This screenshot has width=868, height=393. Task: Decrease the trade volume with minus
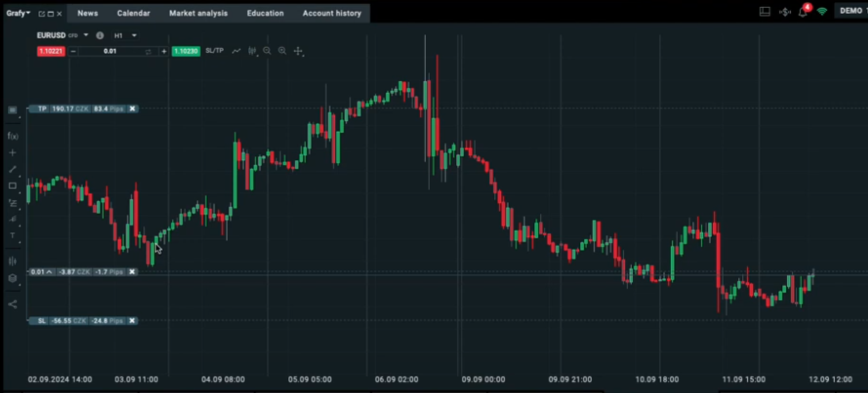[x=73, y=52]
